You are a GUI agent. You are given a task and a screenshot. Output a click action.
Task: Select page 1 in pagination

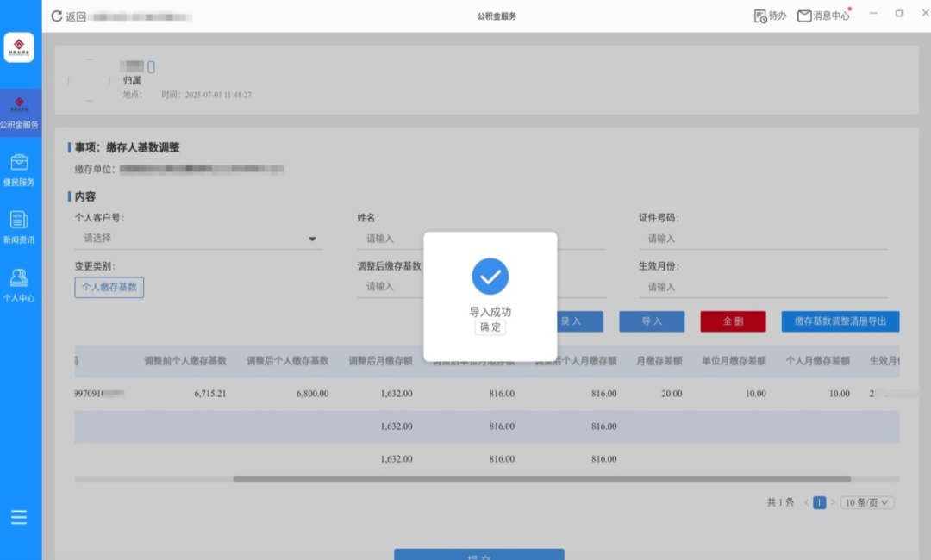pos(820,502)
